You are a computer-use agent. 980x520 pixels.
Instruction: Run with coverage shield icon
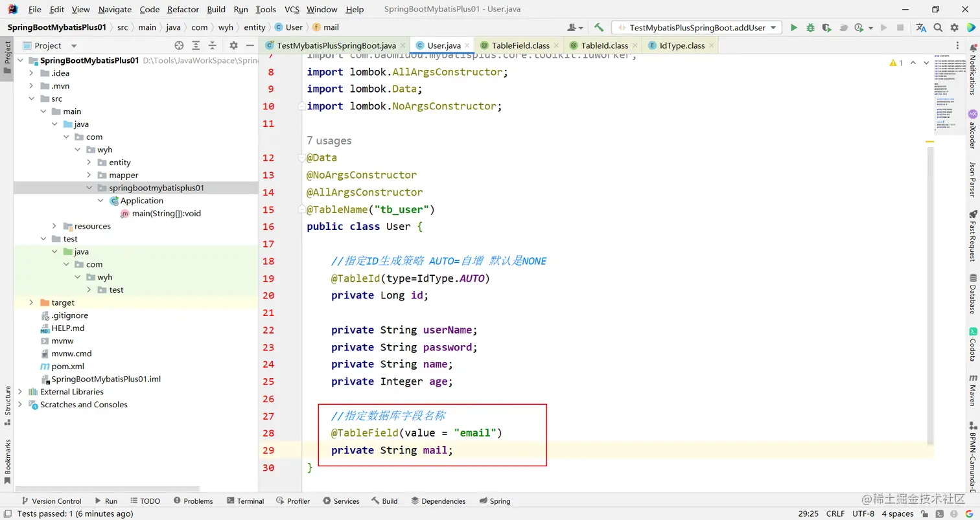[826, 27]
